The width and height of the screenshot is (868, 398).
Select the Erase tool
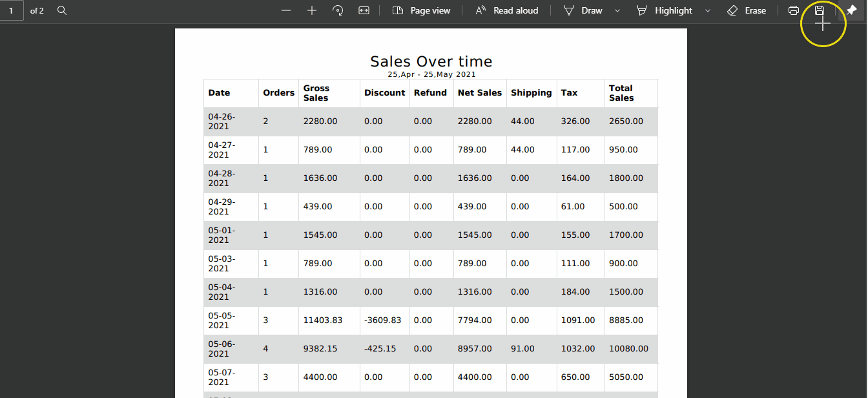pos(747,10)
